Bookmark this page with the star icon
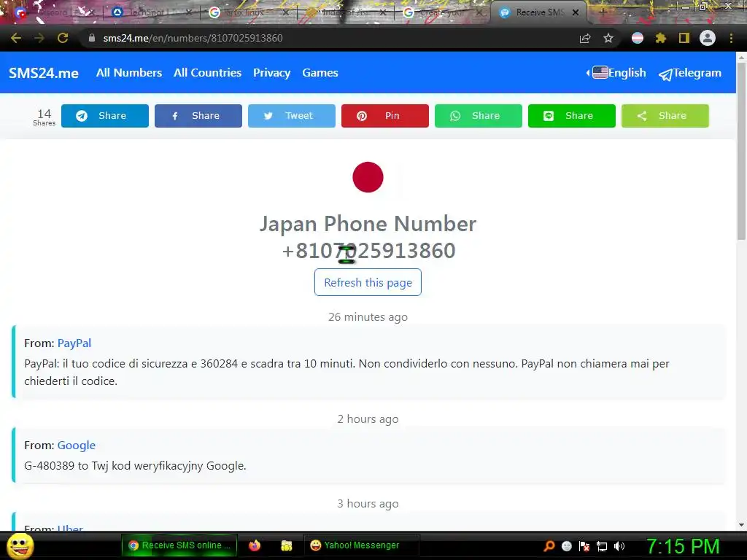 click(x=608, y=38)
